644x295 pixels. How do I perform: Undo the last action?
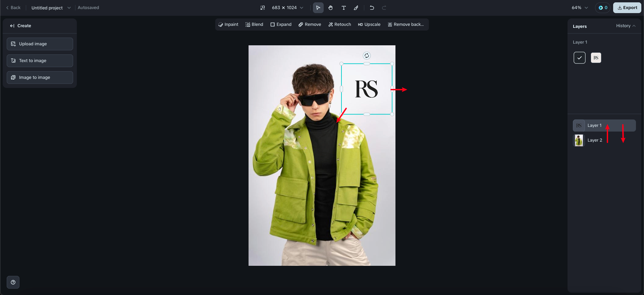click(372, 8)
